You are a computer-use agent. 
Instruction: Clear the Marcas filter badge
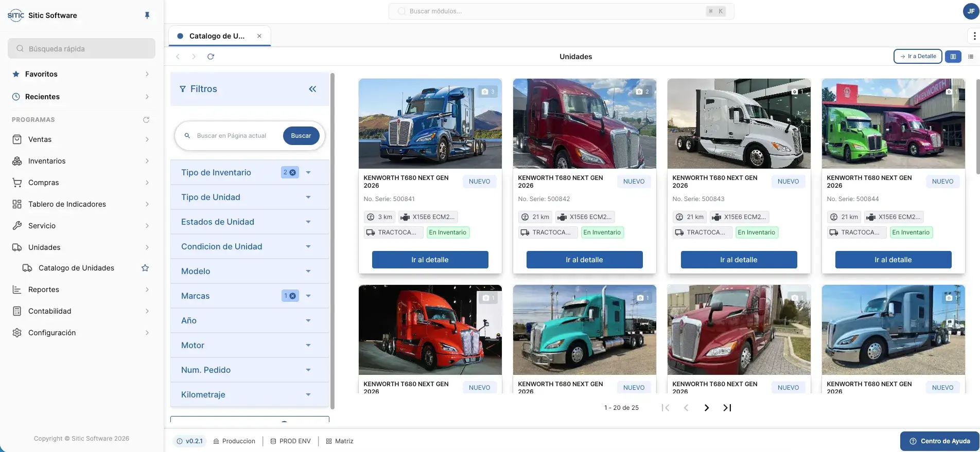[293, 296]
